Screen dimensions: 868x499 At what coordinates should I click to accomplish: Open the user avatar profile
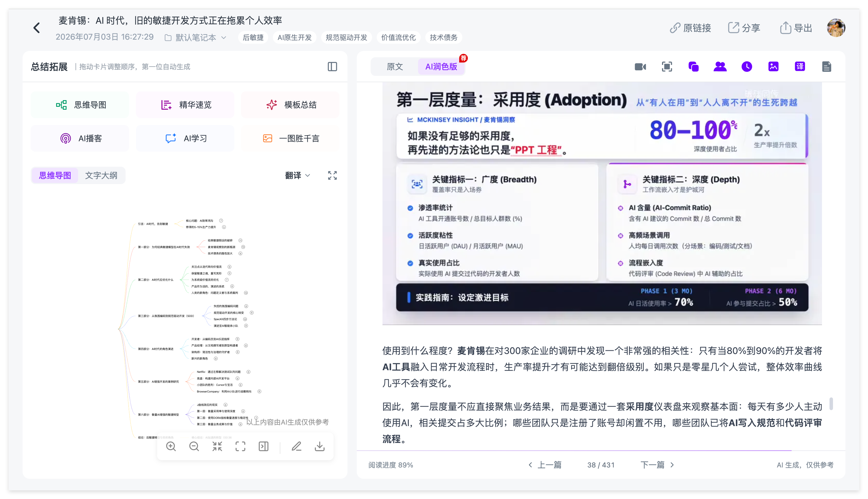click(x=836, y=28)
